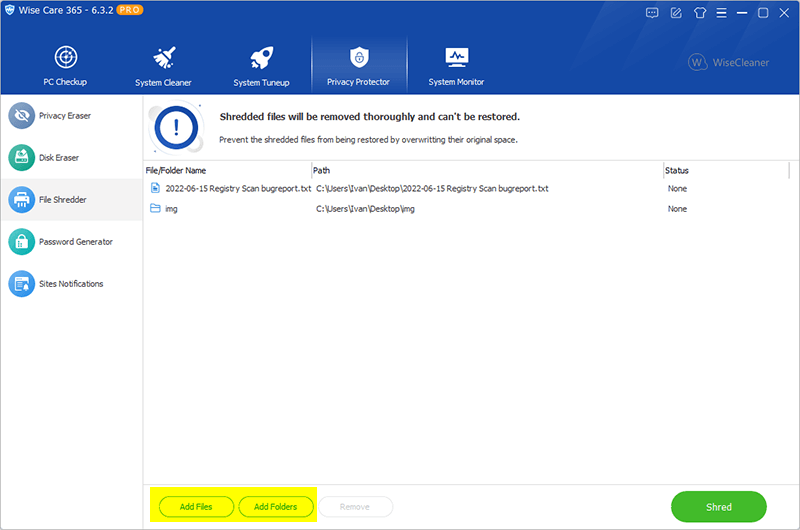Screen dimensions: 800x530
Task: Open the edit note icon in title bar
Action: tap(676, 13)
